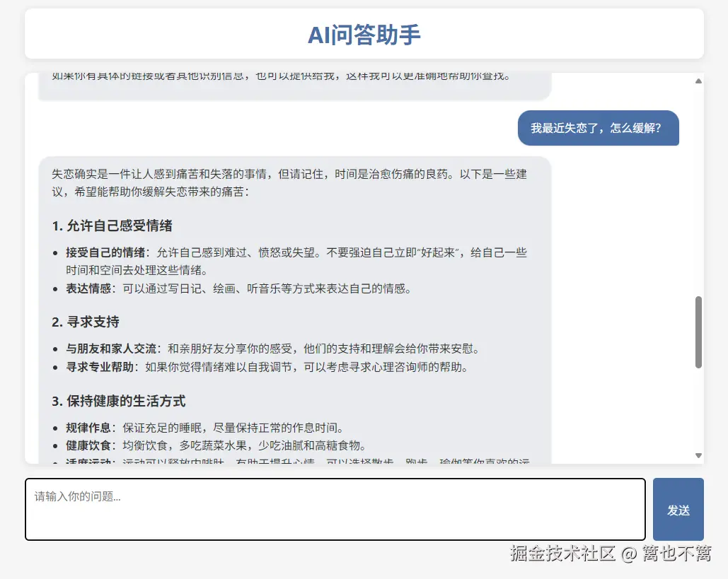Click the chat scrollbar thumb
Image resolution: width=728 pixels, height=579 pixels.
(698, 332)
